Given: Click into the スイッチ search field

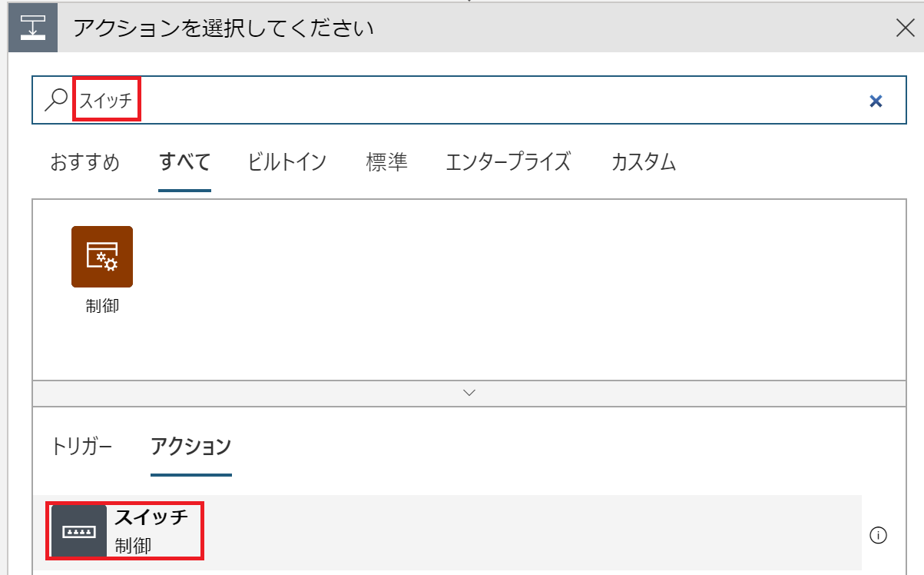Looking at the screenshot, I should pos(461,100).
